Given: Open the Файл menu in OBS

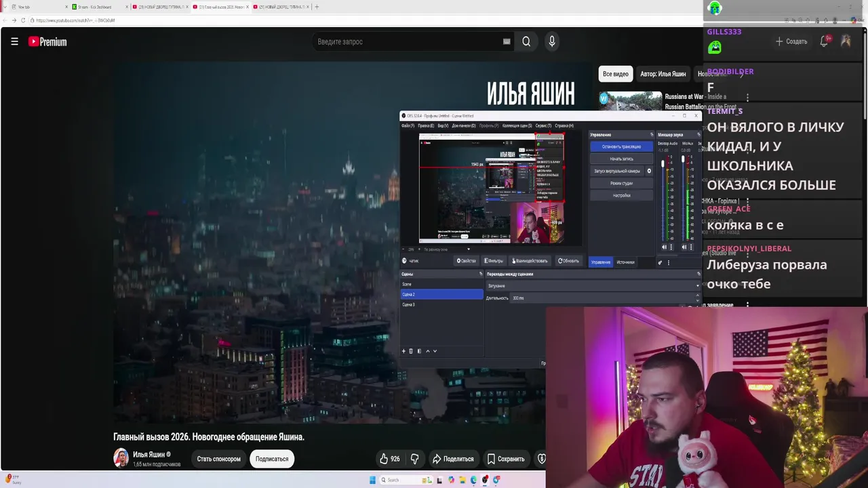Looking at the screenshot, I should click(x=407, y=125).
